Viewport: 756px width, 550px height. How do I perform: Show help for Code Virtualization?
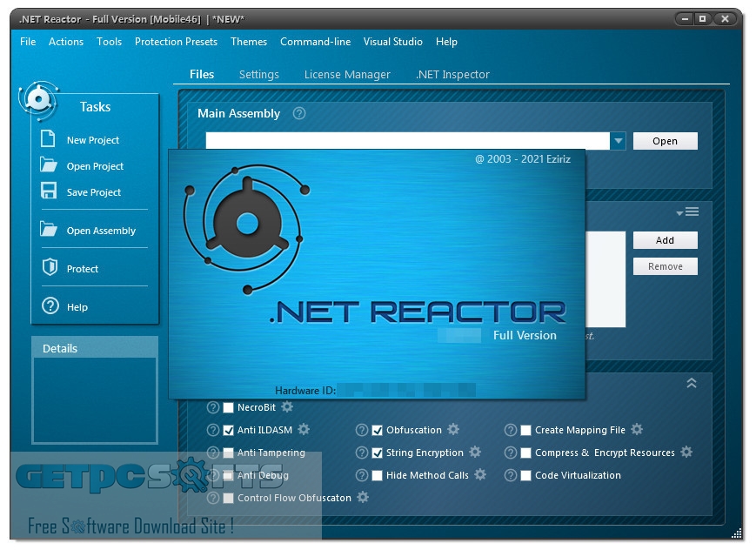tap(511, 475)
